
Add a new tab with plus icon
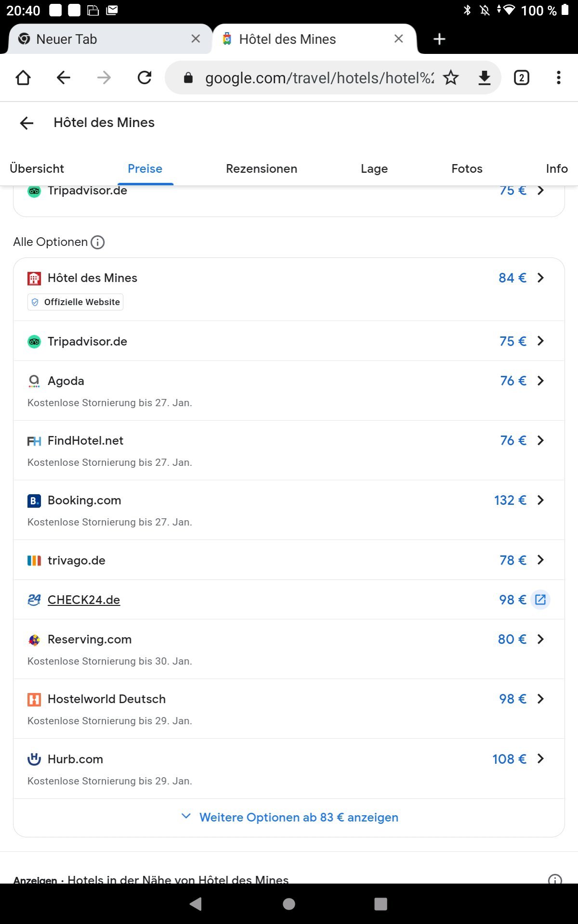(x=439, y=39)
